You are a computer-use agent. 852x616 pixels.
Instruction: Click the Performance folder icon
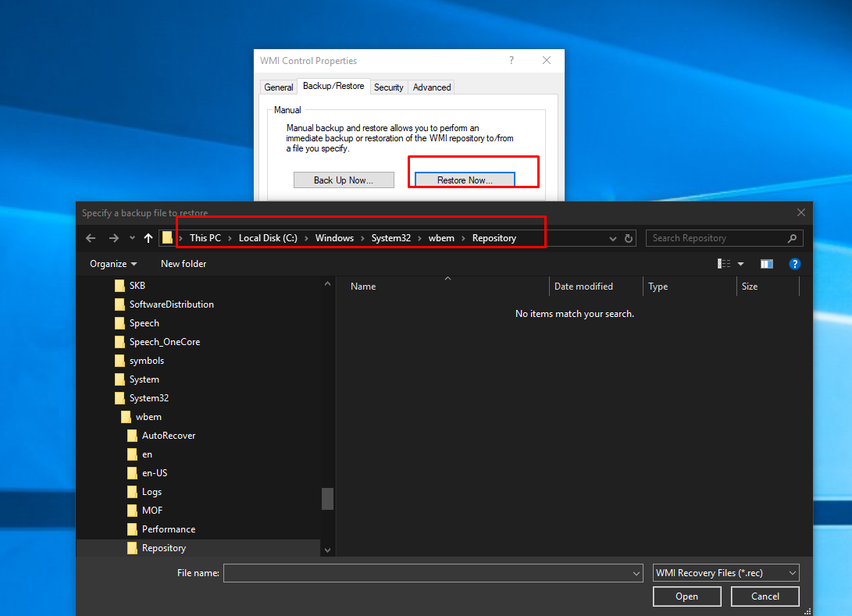click(x=132, y=529)
